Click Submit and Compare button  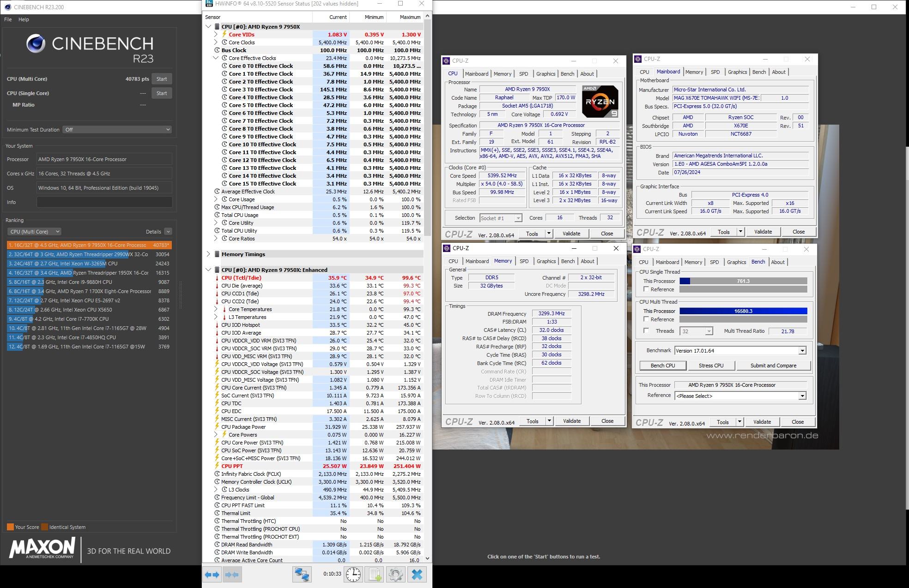point(773,366)
